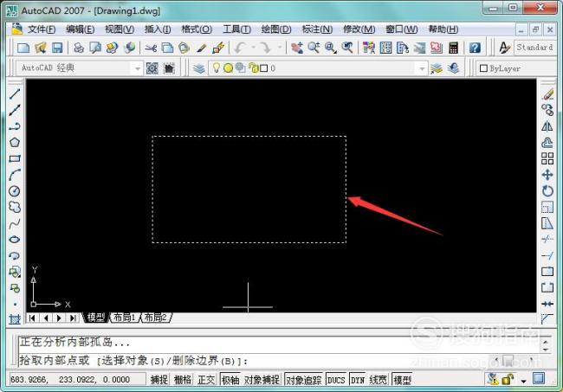Click the Cut scissors icon
Screen dimensions: 563x392
pos(151,48)
